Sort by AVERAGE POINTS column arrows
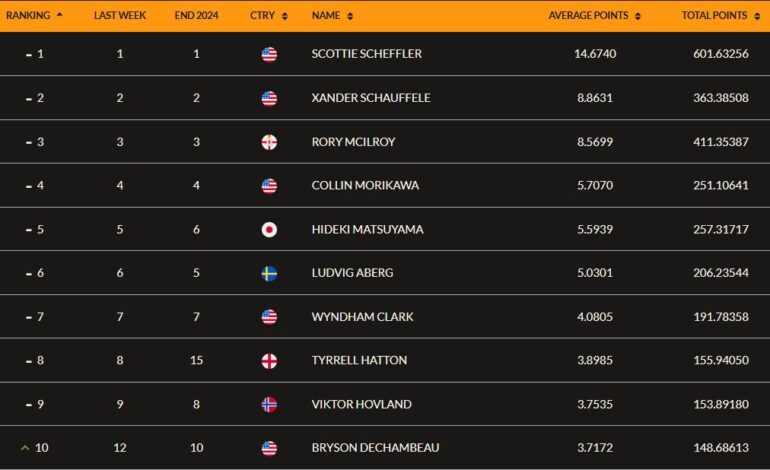770x470 pixels. [637, 16]
